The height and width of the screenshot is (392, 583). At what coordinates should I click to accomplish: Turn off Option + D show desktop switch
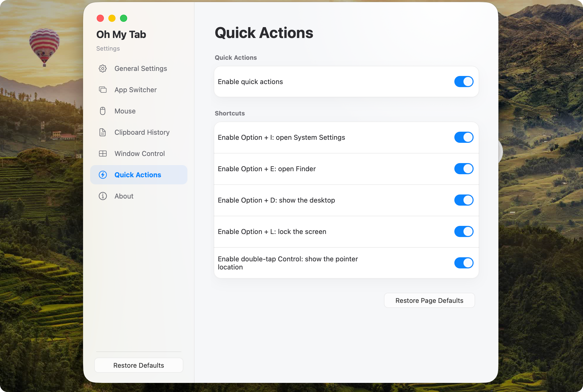click(464, 200)
